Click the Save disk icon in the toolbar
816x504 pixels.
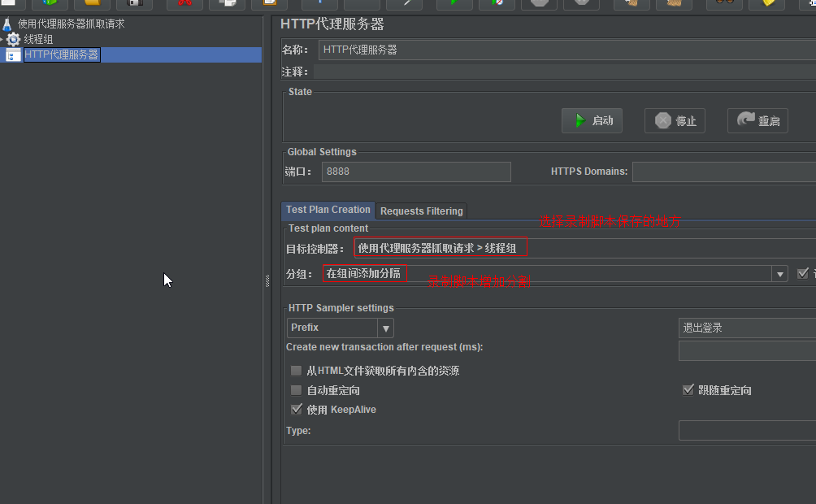click(x=134, y=3)
